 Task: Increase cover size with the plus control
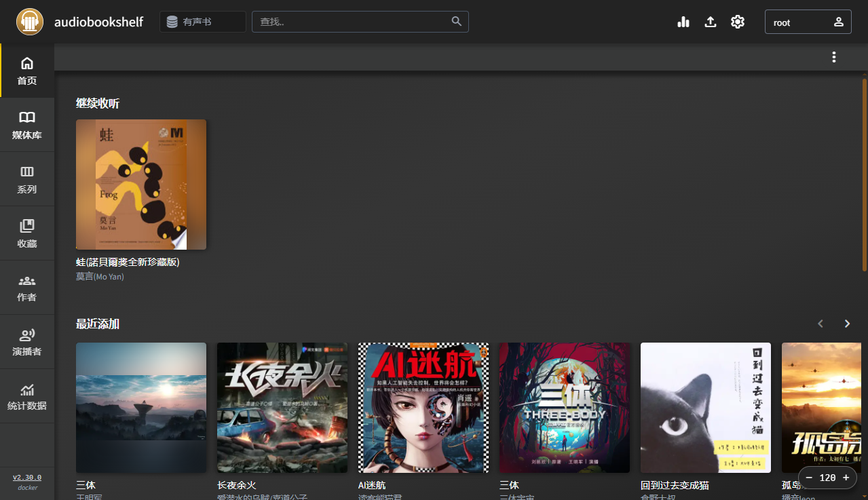846,478
